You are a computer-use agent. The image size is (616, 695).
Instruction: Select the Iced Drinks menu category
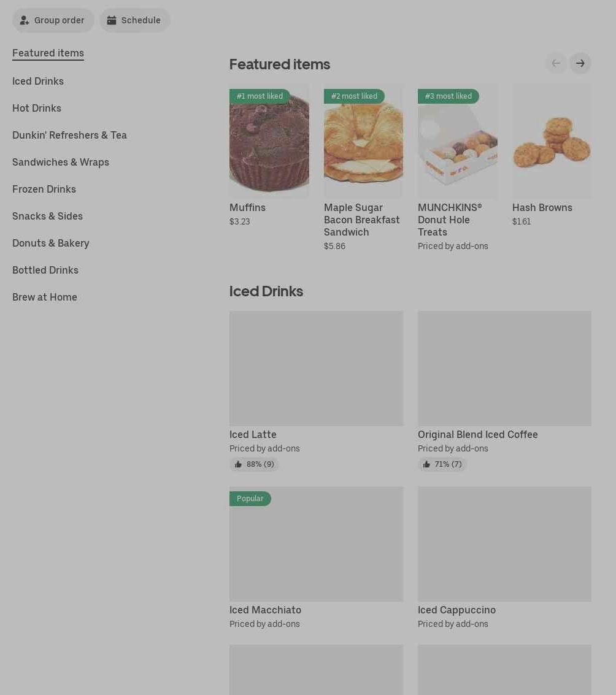[x=38, y=81]
